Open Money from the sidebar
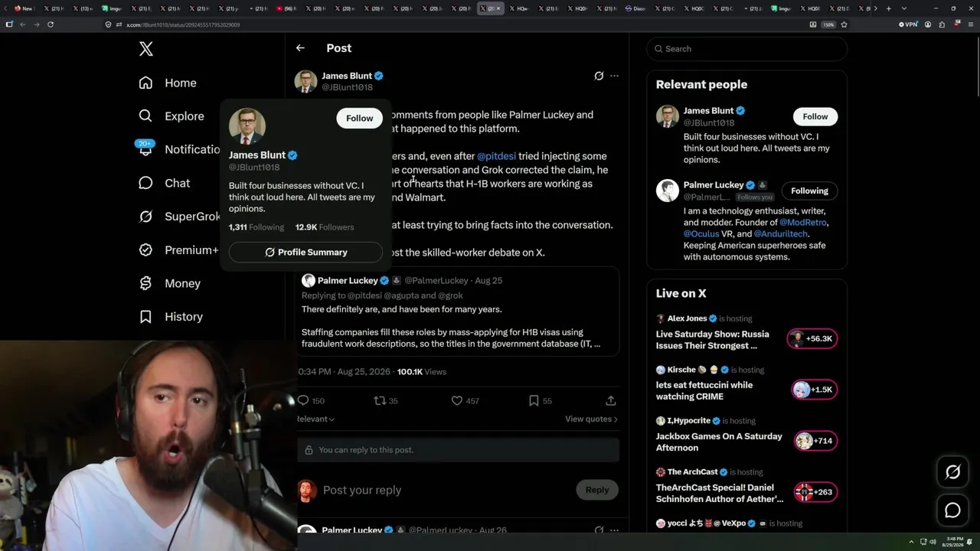The height and width of the screenshot is (551, 980). click(x=169, y=283)
